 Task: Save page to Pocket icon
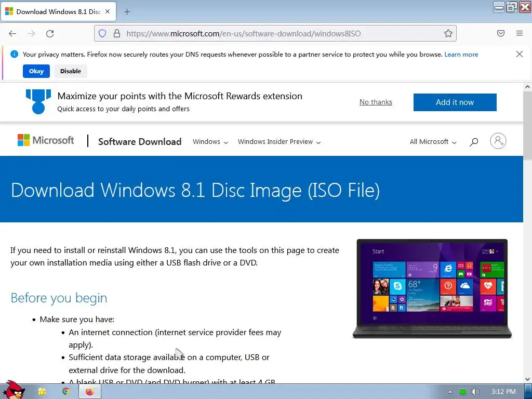[x=500, y=33]
